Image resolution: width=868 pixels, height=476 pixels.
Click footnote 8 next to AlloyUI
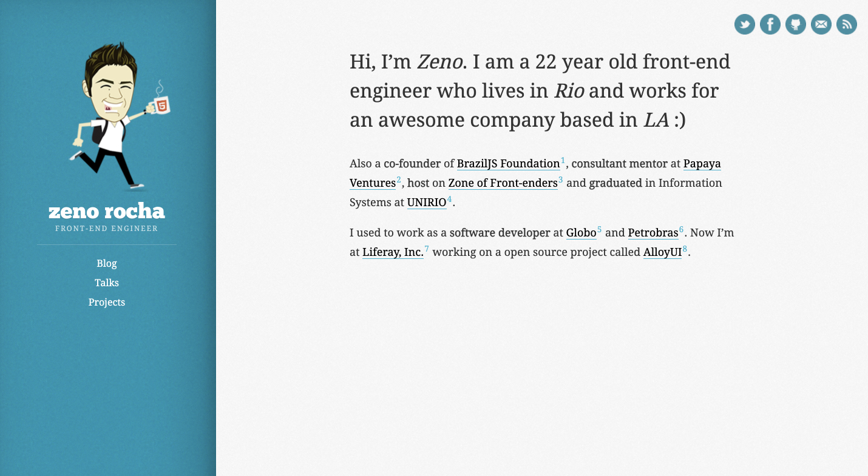pyautogui.click(x=685, y=248)
